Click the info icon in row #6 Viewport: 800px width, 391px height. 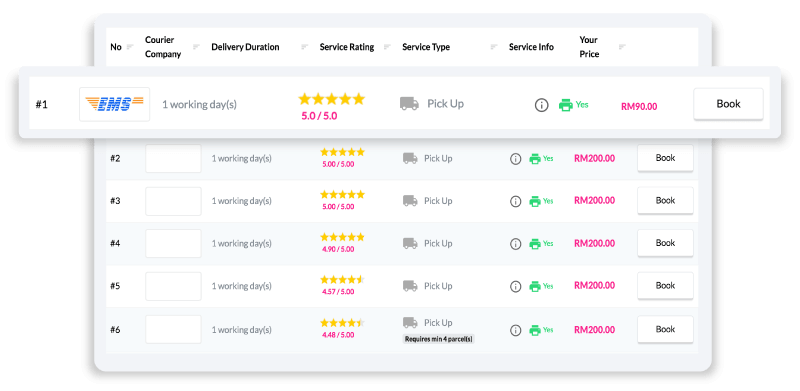(516, 330)
